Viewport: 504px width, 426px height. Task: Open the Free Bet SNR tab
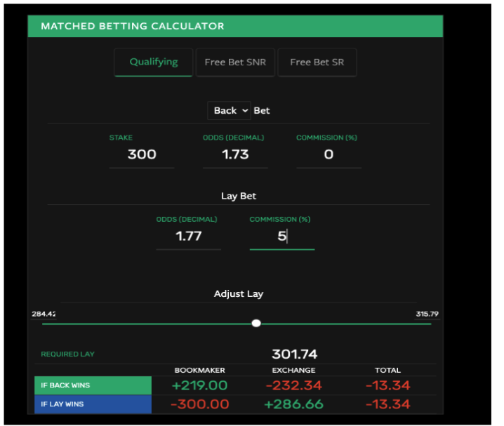235,62
